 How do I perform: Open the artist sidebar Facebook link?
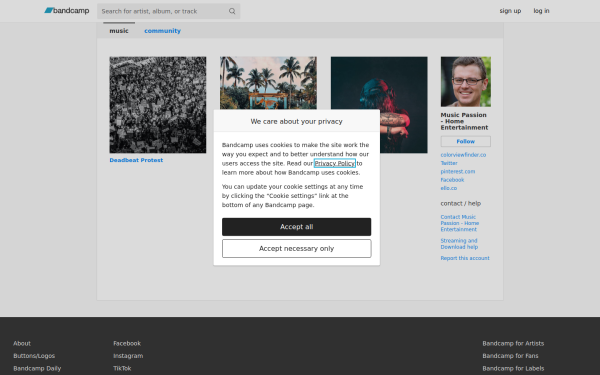pos(452,179)
